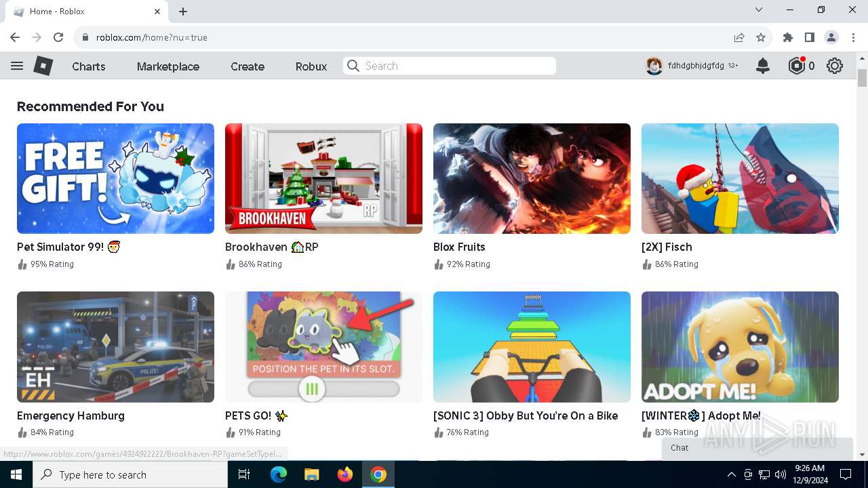Click the Blox Fruits game thumbnail
Viewport: 868px width, 488px height.
[532, 178]
